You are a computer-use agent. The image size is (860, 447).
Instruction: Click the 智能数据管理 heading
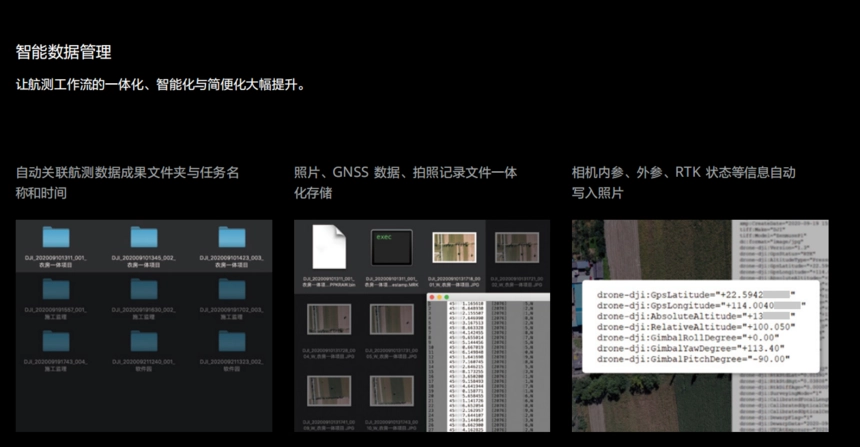pos(64,52)
